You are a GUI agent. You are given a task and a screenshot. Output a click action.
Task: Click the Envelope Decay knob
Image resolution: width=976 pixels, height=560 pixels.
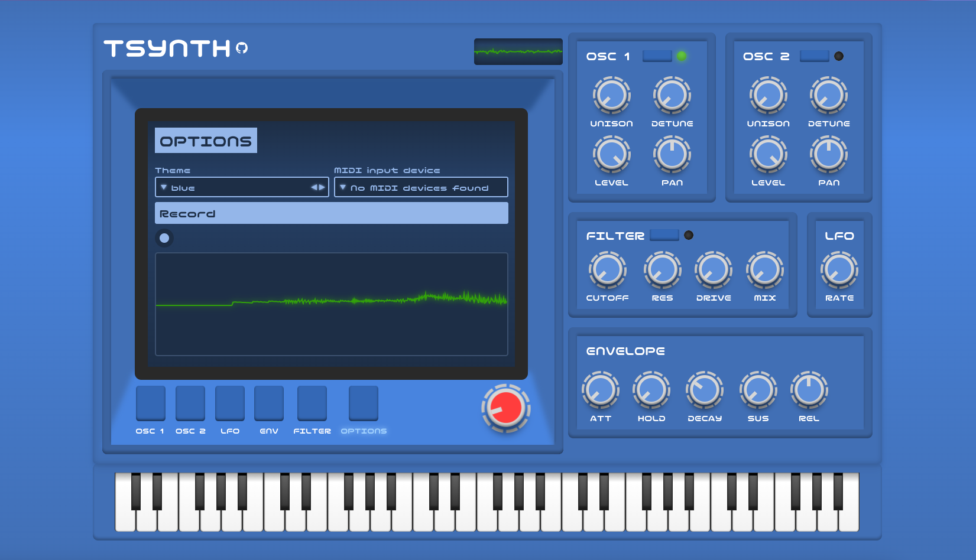click(x=705, y=390)
